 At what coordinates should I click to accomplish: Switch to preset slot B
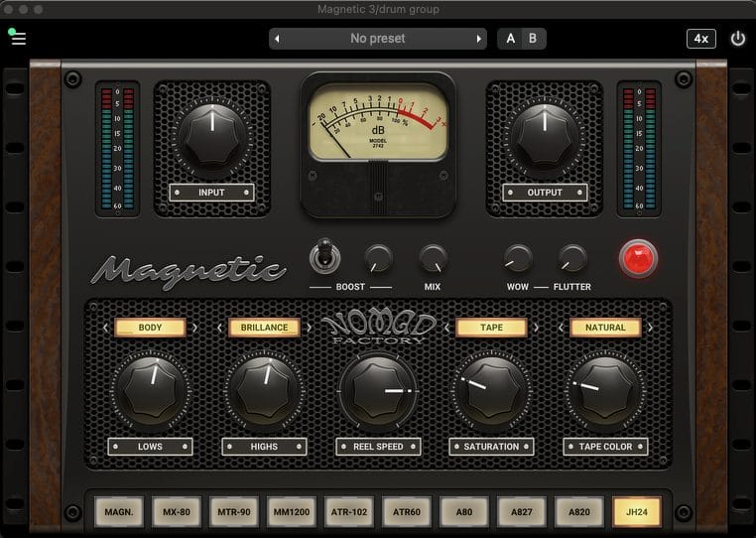pos(532,39)
